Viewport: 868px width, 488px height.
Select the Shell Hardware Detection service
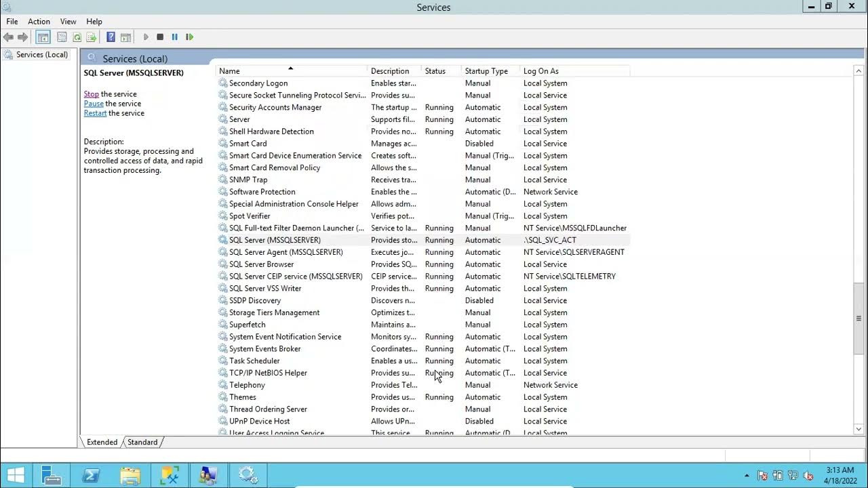423,131
